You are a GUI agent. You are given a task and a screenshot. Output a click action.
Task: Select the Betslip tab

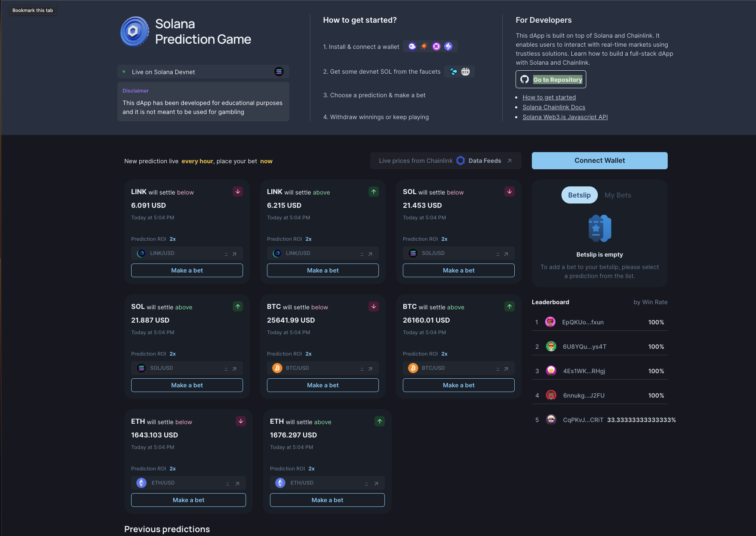tap(579, 195)
